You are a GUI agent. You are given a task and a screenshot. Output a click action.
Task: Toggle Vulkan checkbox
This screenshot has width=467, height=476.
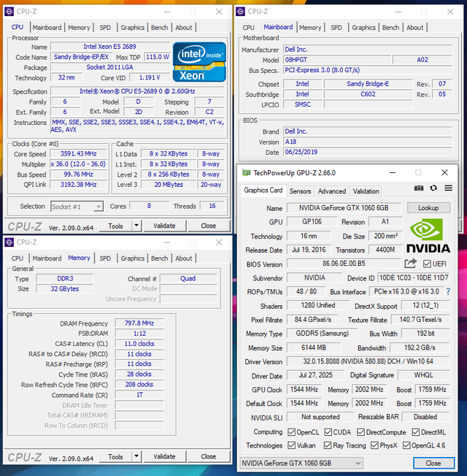click(291, 445)
